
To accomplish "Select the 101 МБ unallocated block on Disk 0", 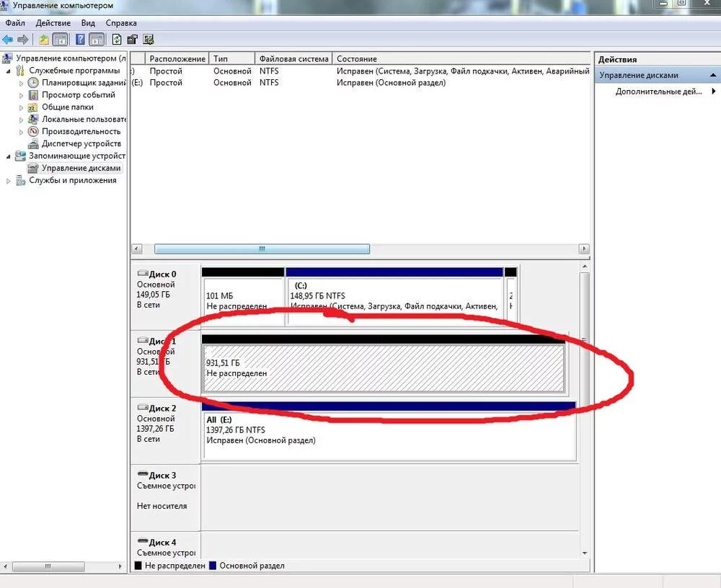I will 243,296.
